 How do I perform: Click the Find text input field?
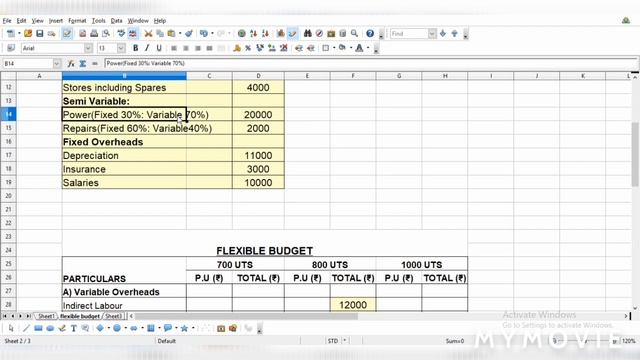pyautogui.click(x=409, y=34)
